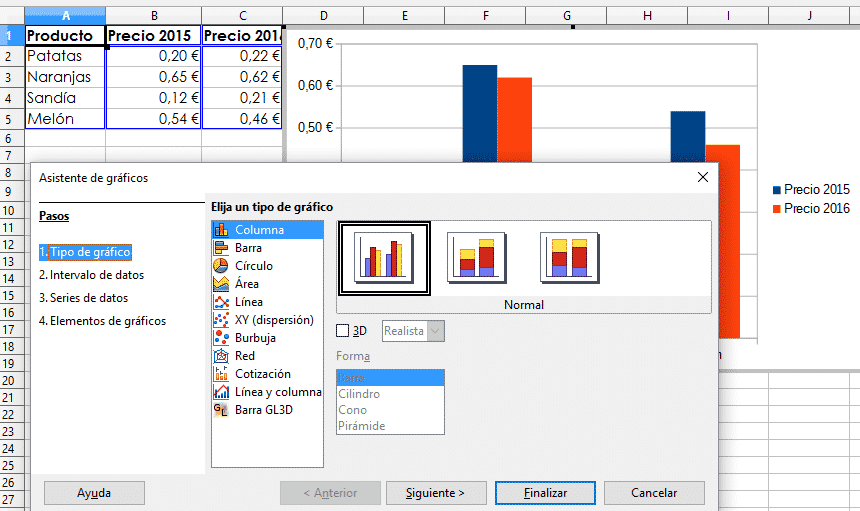Choose Cilindro in the Forma list
This screenshot has width=860, height=511.
click(x=390, y=394)
